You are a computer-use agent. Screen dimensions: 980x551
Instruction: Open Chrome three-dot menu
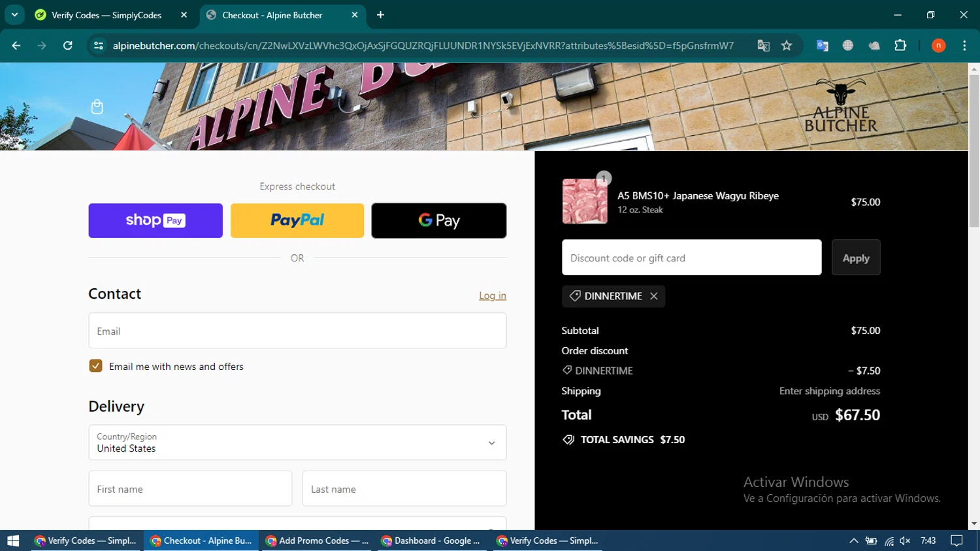(x=964, y=45)
